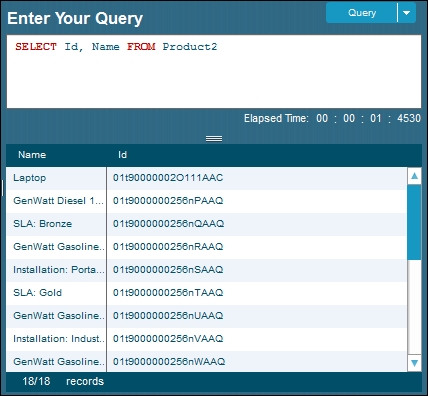428x396 pixels.
Task: Click the scroll down arrow in results
Action: pos(414,363)
